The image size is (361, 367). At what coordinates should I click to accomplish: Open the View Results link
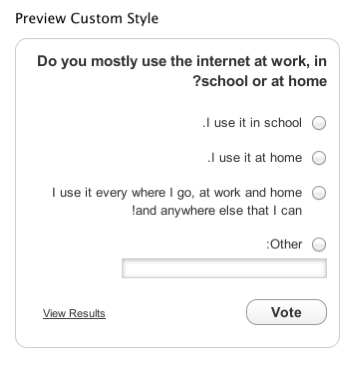[74, 313]
